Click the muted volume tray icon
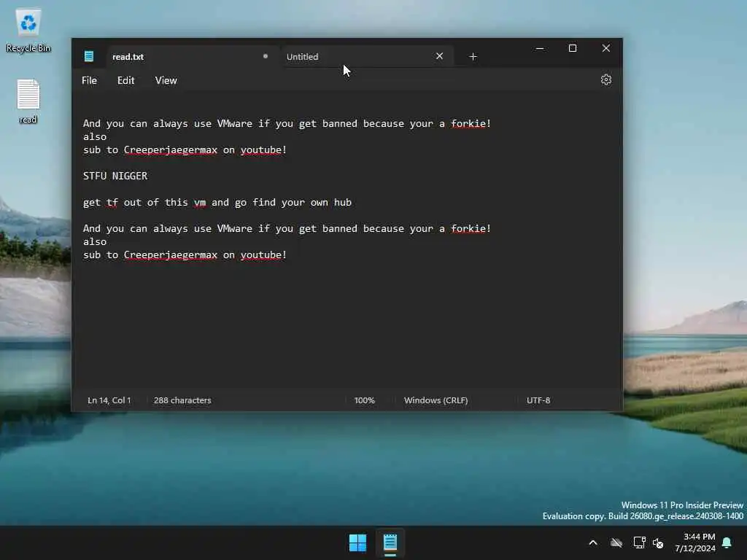Image resolution: width=747 pixels, height=560 pixels. tap(659, 542)
